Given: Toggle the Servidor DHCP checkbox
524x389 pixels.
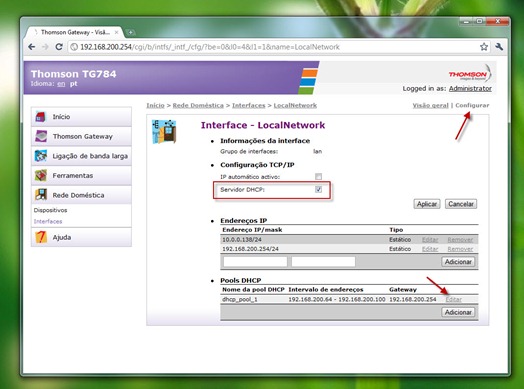Looking at the screenshot, I should [x=318, y=189].
